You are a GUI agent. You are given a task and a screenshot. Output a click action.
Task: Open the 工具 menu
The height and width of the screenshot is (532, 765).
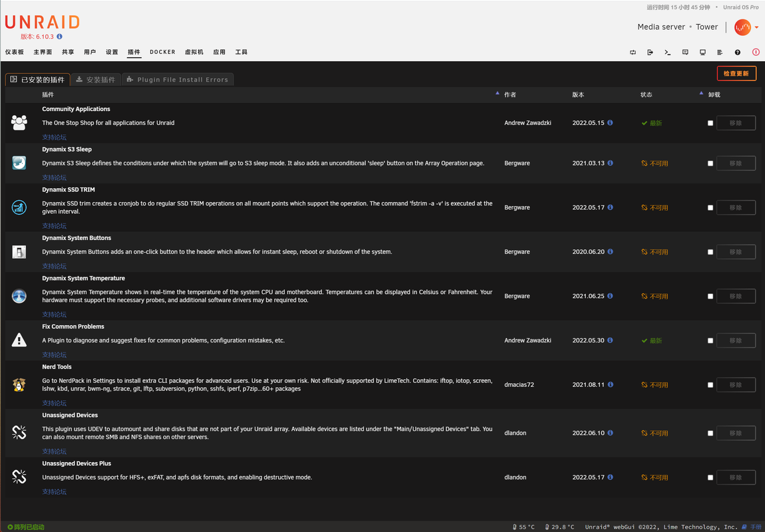[x=241, y=52]
